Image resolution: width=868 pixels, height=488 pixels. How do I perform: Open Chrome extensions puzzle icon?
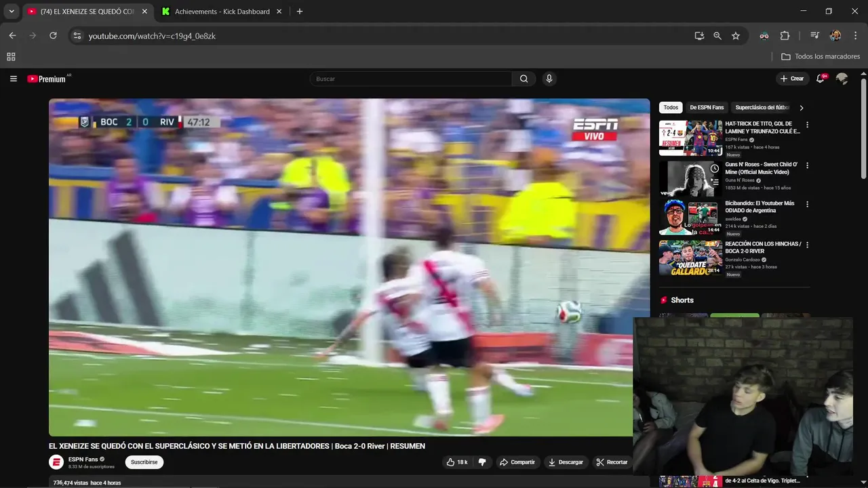(785, 36)
